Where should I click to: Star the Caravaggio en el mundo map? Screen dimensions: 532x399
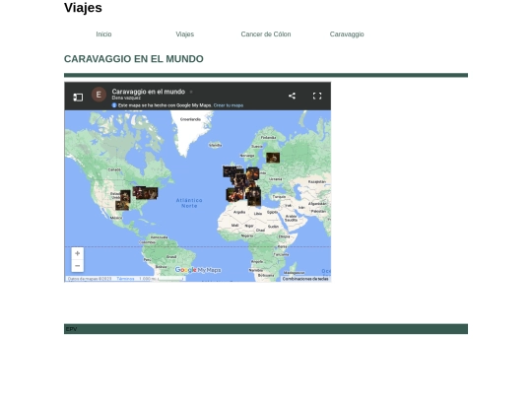(191, 92)
